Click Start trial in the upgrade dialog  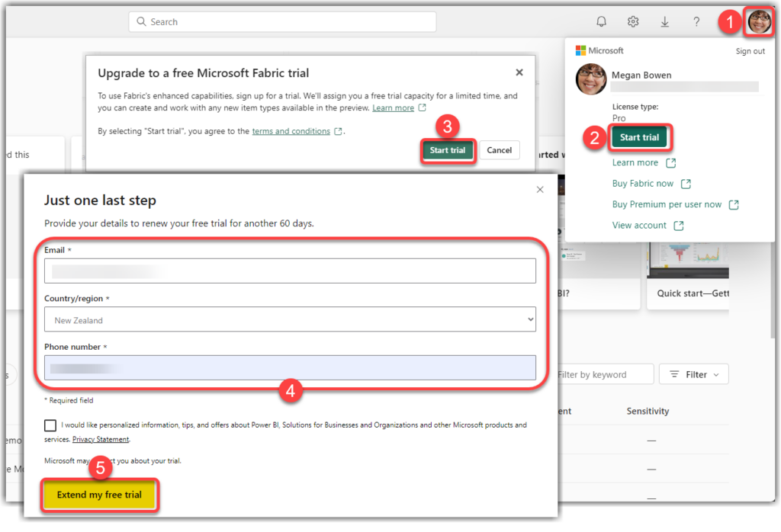tap(448, 150)
